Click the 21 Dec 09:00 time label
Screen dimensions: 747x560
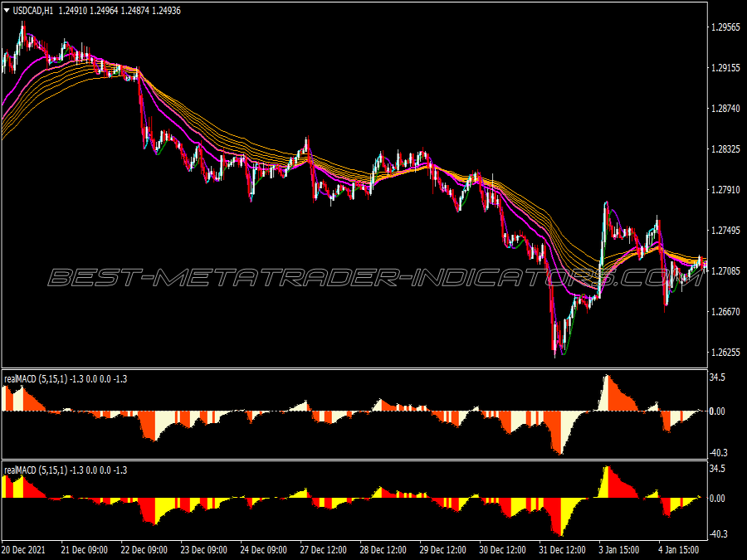(x=85, y=550)
